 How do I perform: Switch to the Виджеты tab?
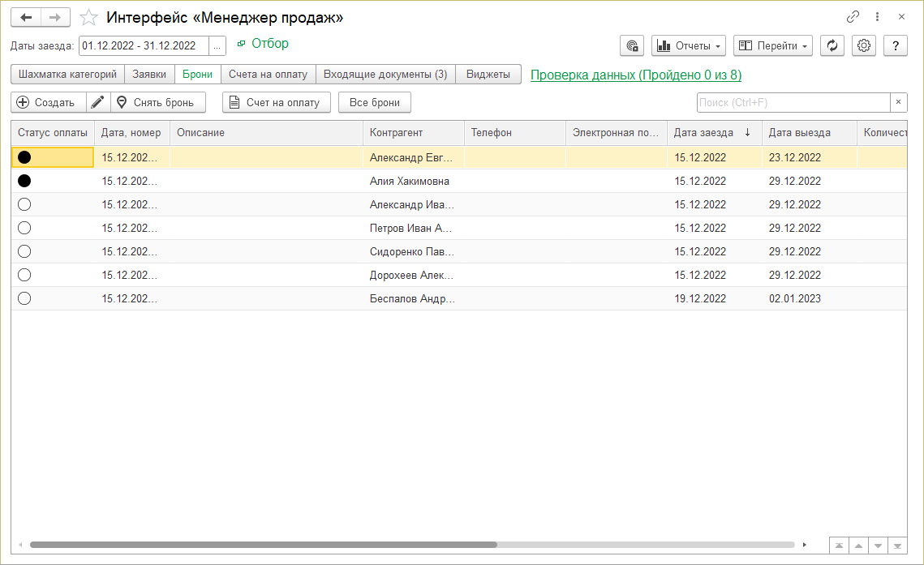tap(488, 74)
